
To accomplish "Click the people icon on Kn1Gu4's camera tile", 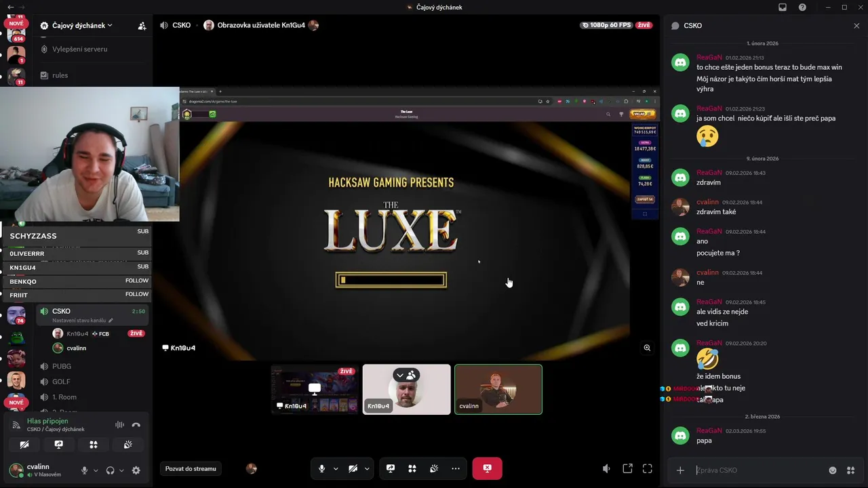I will 412,375.
